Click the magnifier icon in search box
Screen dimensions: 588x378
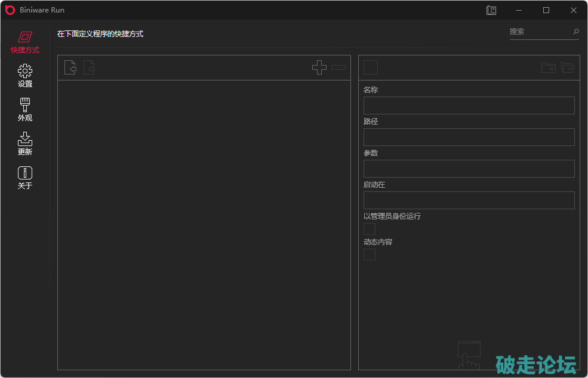point(576,32)
